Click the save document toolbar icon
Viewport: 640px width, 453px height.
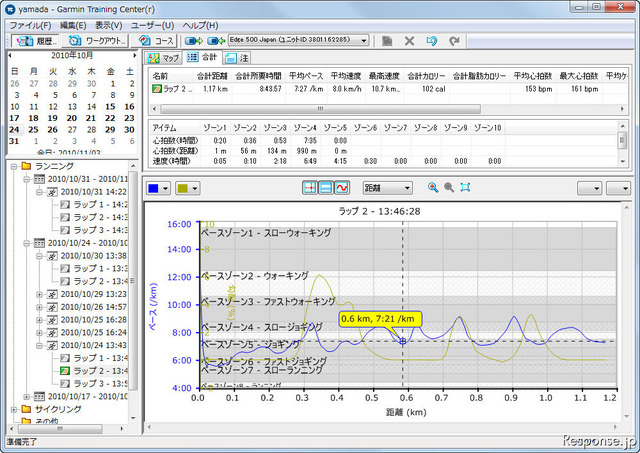pyautogui.click(x=387, y=41)
